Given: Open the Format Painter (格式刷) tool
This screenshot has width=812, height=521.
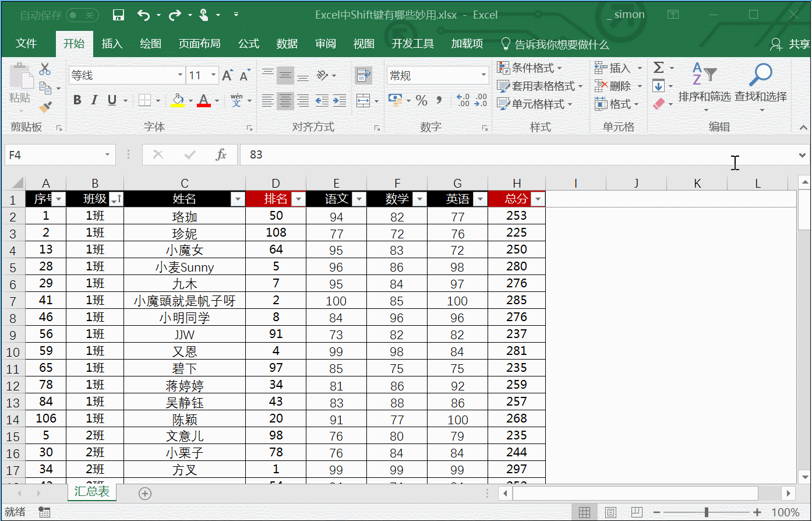Looking at the screenshot, I should click(44, 107).
